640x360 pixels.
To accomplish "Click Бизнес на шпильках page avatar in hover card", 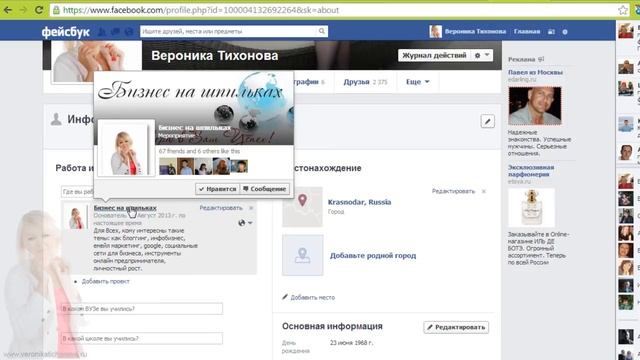I will [x=126, y=148].
